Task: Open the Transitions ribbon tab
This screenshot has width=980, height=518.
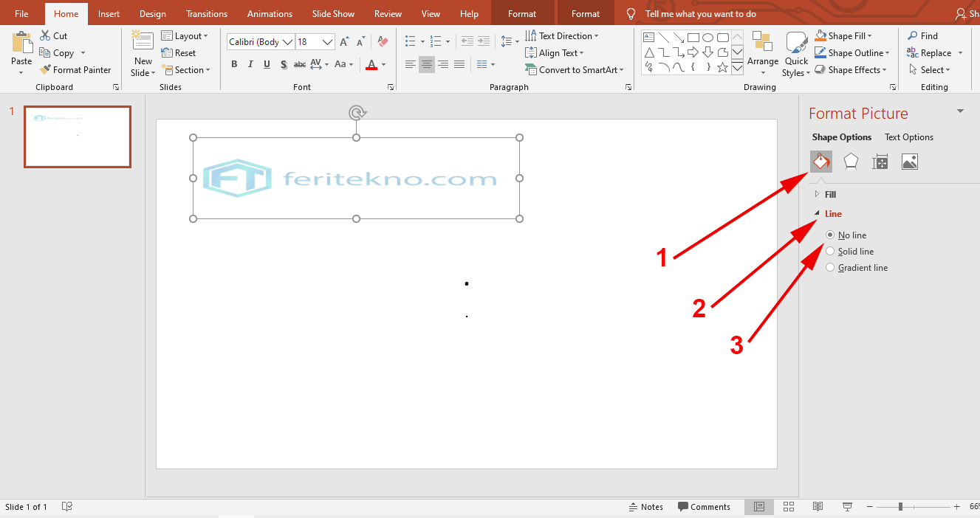Action: click(x=207, y=13)
